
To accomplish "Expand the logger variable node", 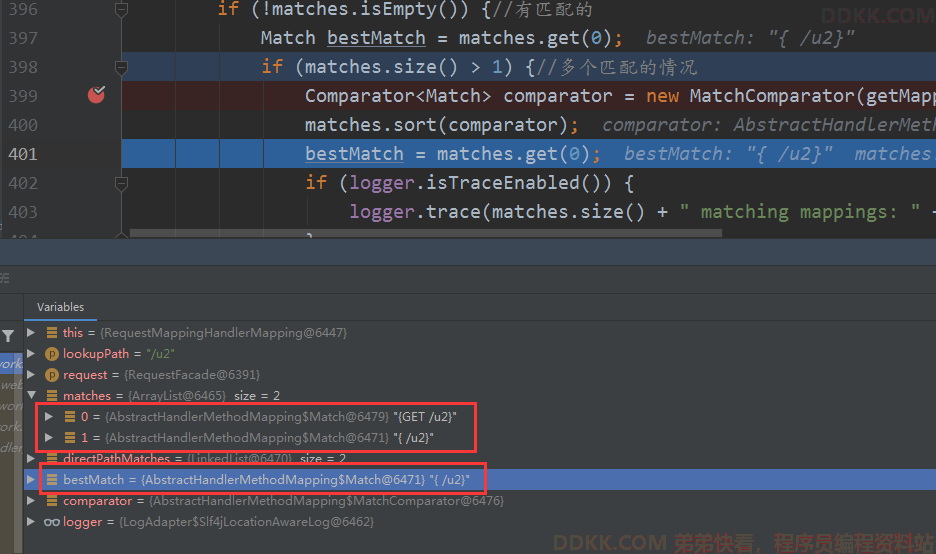I will click(x=31, y=521).
